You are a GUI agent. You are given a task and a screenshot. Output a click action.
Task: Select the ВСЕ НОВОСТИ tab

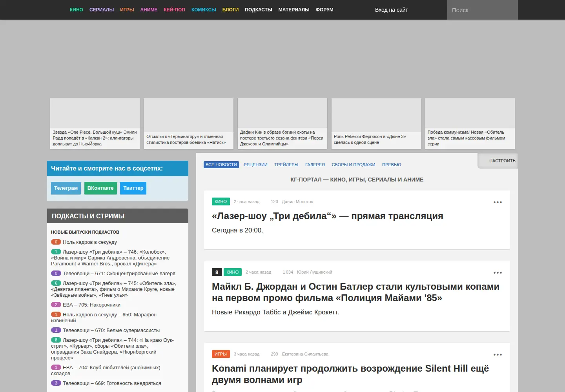click(x=221, y=165)
